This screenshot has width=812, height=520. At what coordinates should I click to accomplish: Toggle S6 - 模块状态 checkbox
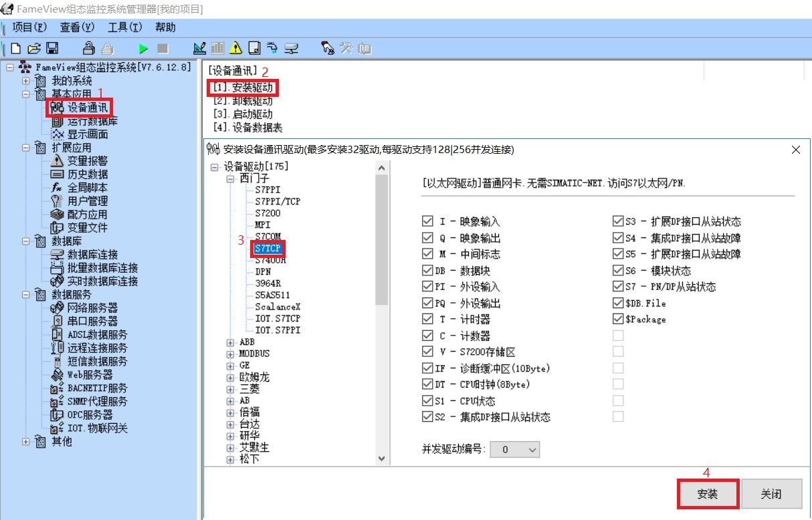coord(618,271)
